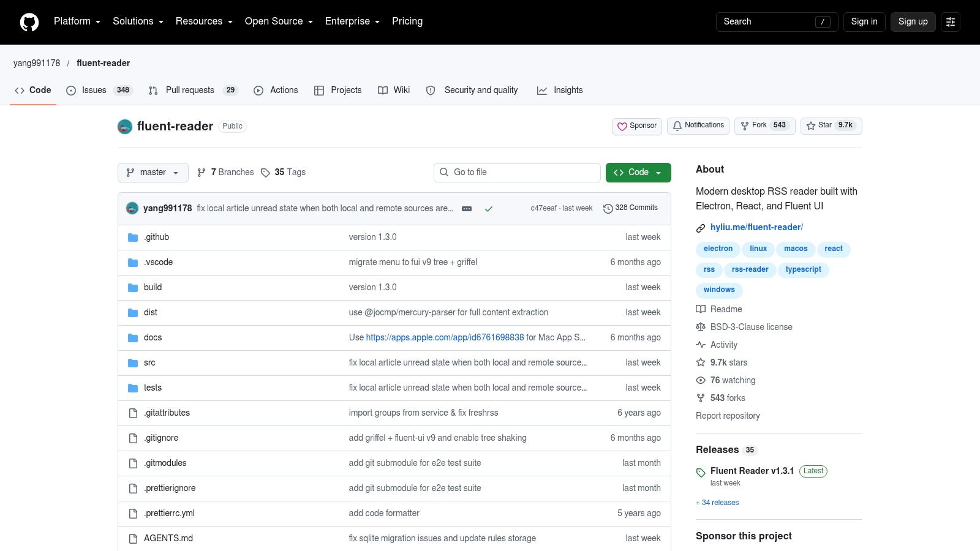980x551 pixels.
Task: Fork the repository with the Fork button
Action: tap(765, 126)
